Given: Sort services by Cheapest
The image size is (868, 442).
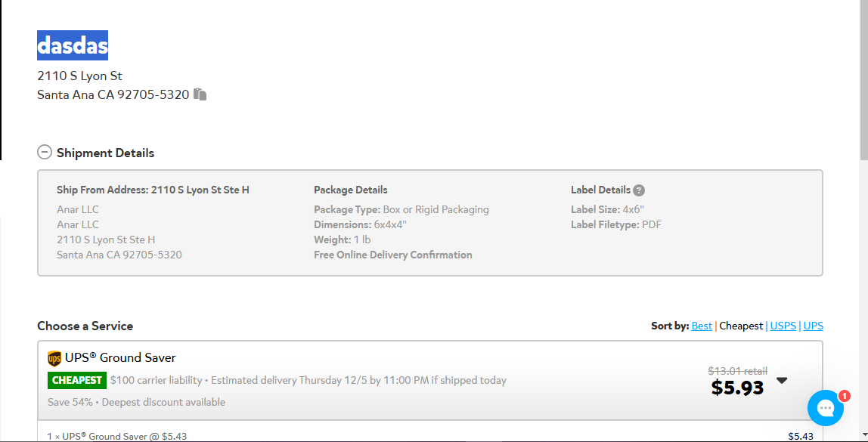Looking at the screenshot, I should click(x=741, y=326).
